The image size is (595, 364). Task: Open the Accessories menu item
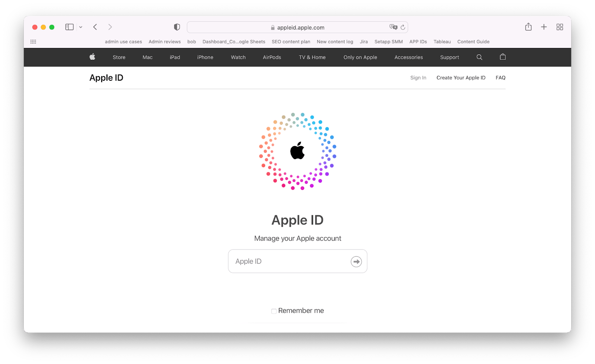click(x=409, y=57)
